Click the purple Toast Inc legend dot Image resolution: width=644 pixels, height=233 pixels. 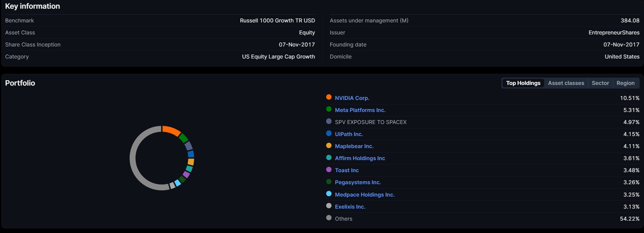[x=329, y=169]
